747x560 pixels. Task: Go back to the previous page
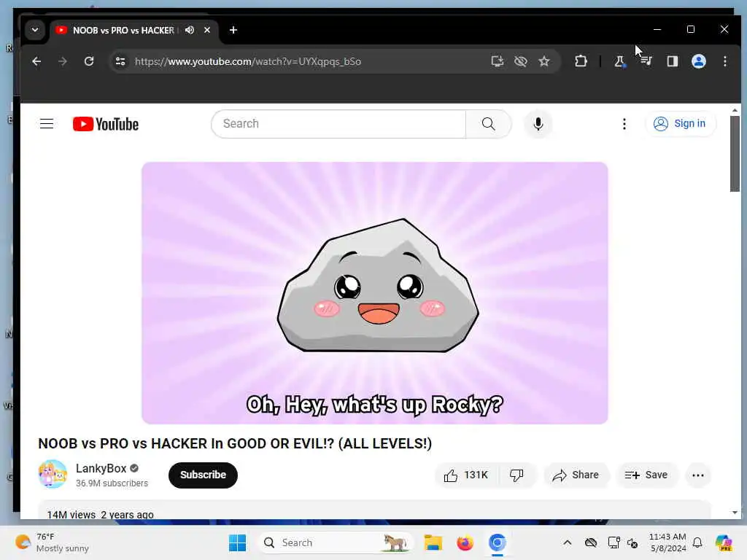(x=36, y=61)
